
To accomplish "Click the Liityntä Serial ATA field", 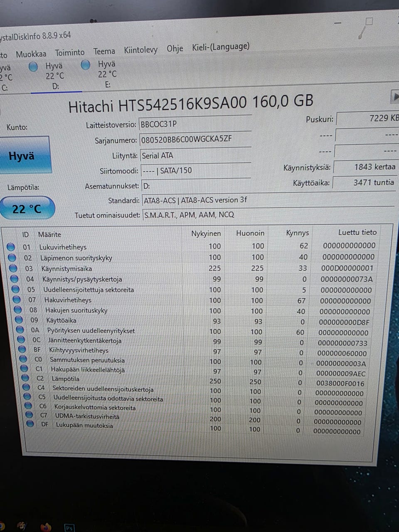I will [x=195, y=155].
